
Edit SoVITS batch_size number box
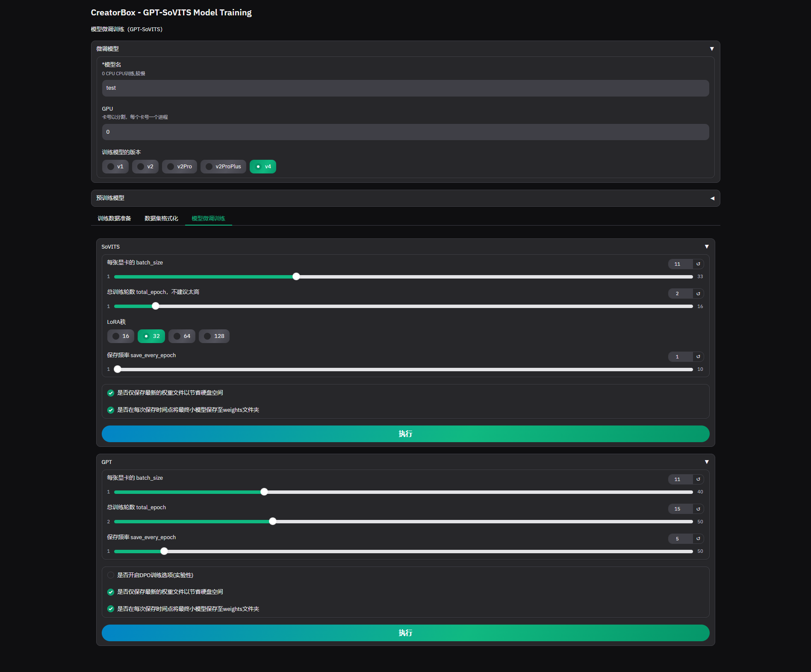681,264
